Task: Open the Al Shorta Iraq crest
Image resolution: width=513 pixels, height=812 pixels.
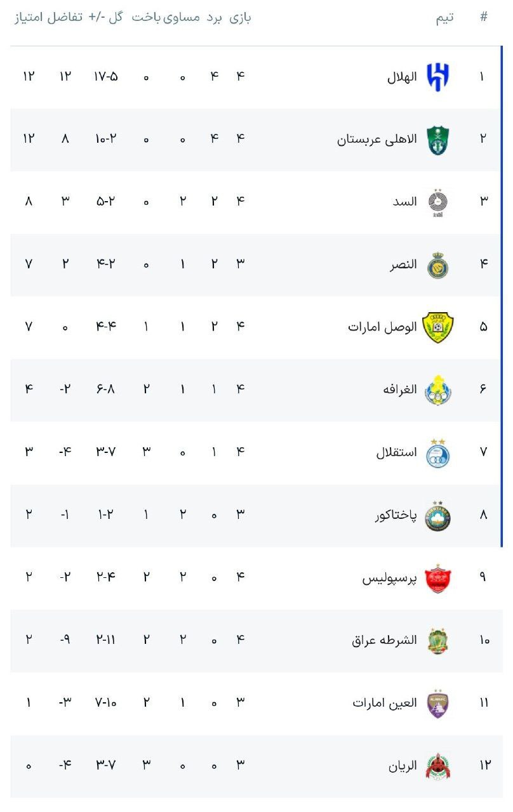Action: click(437, 641)
